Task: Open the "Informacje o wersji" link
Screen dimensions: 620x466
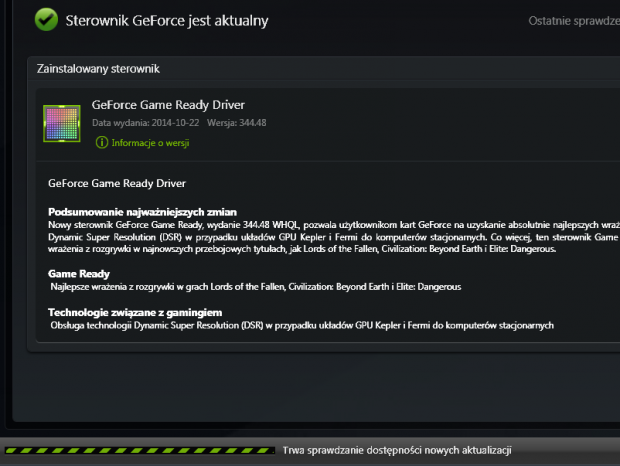Action: (x=149, y=143)
